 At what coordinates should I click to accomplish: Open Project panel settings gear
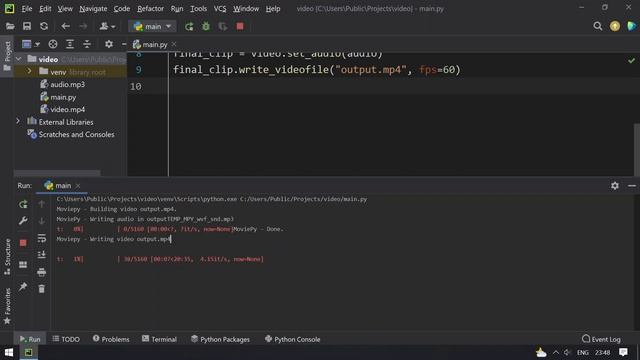pos(109,44)
